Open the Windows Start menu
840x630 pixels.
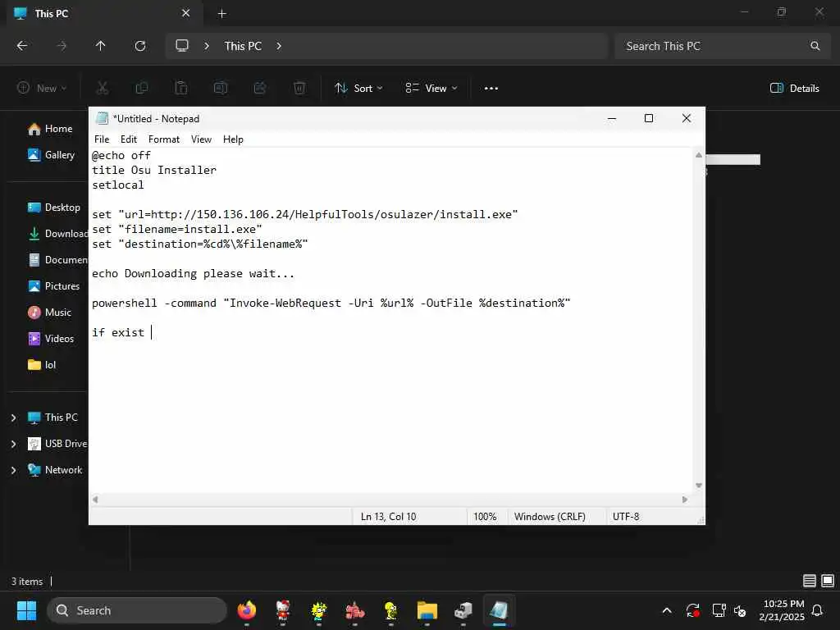[26, 610]
